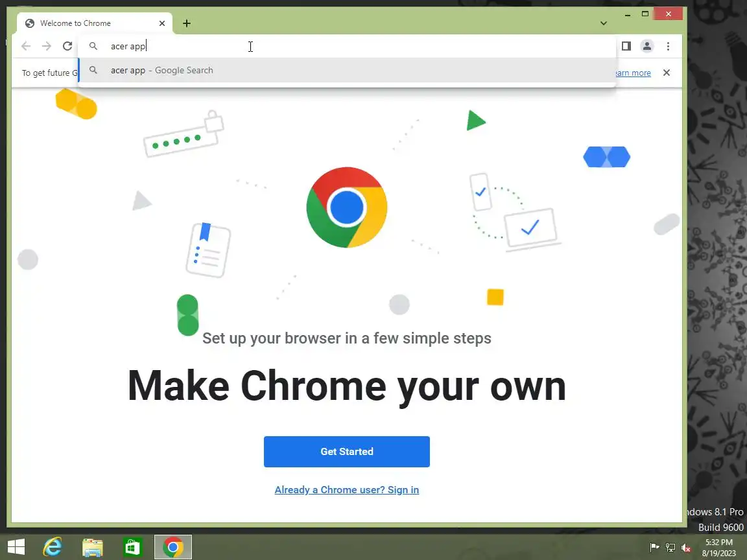The width and height of the screenshot is (747, 560).
Task: Minimize the Chrome window
Action: coord(628,14)
